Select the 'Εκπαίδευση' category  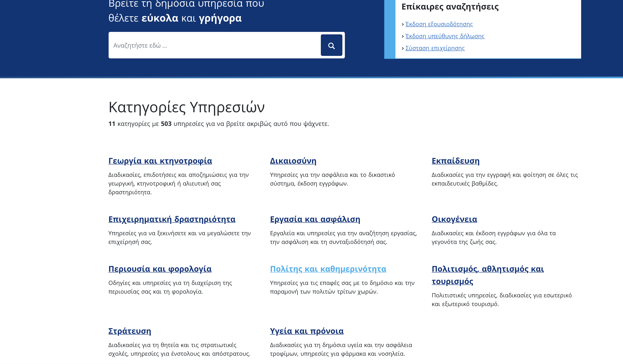pos(455,161)
